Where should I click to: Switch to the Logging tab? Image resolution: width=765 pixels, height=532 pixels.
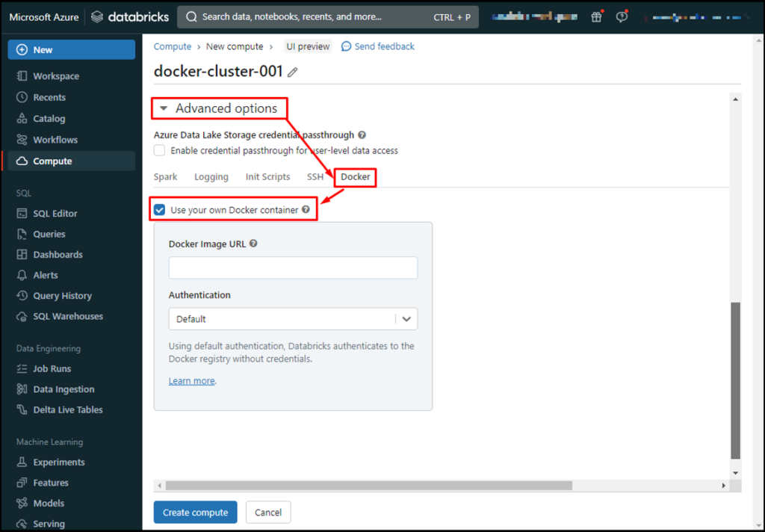[x=211, y=176]
